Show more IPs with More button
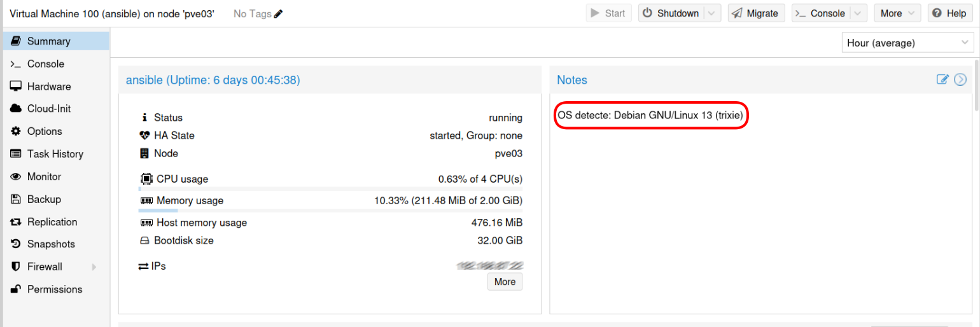The height and width of the screenshot is (327, 980). tap(505, 282)
